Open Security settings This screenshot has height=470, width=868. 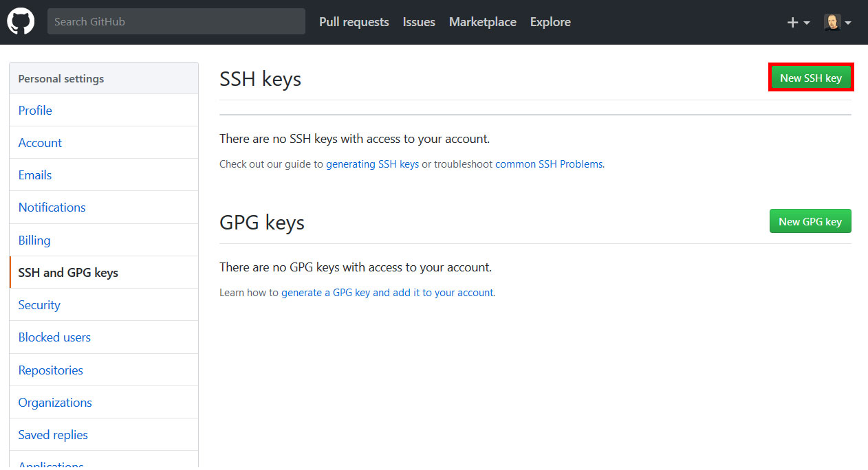(x=104, y=305)
